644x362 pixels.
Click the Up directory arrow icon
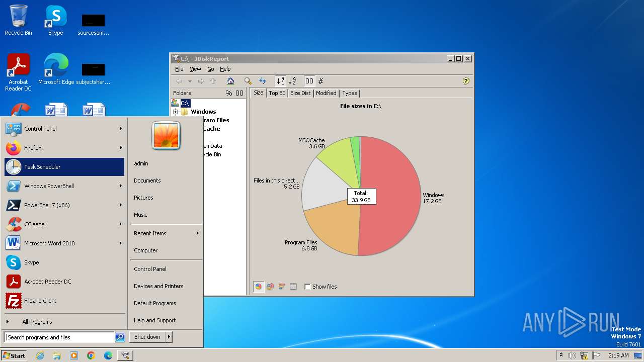tap(213, 81)
